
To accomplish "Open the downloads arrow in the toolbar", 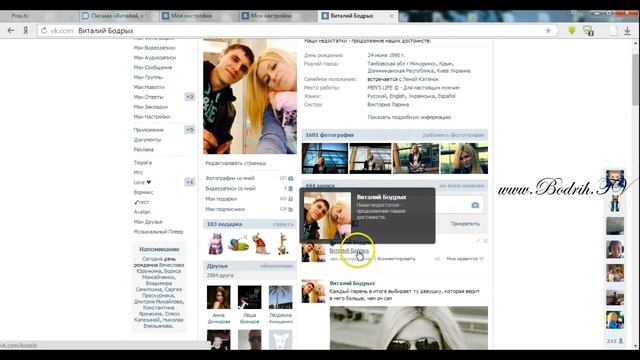I will coord(627,31).
